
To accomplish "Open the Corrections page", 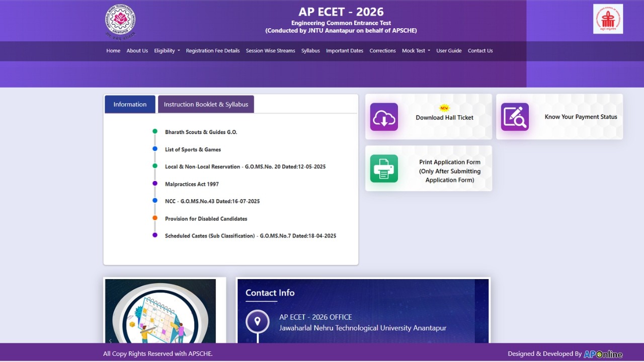I will click(x=382, y=51).
